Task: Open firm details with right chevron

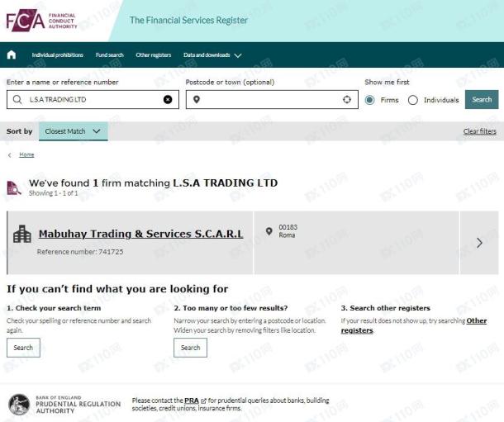Action: coord(479,243)
